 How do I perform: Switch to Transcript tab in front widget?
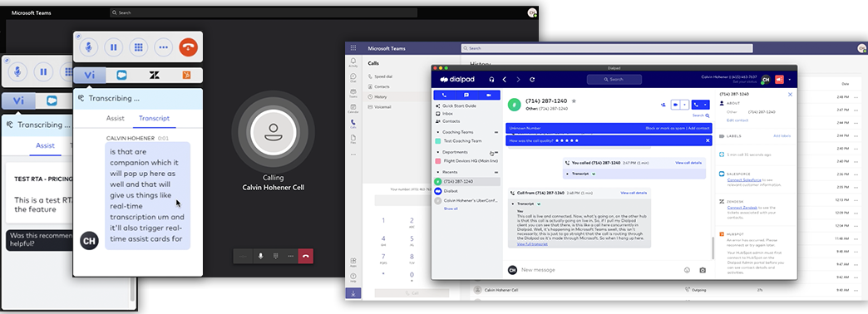point(154,118)
